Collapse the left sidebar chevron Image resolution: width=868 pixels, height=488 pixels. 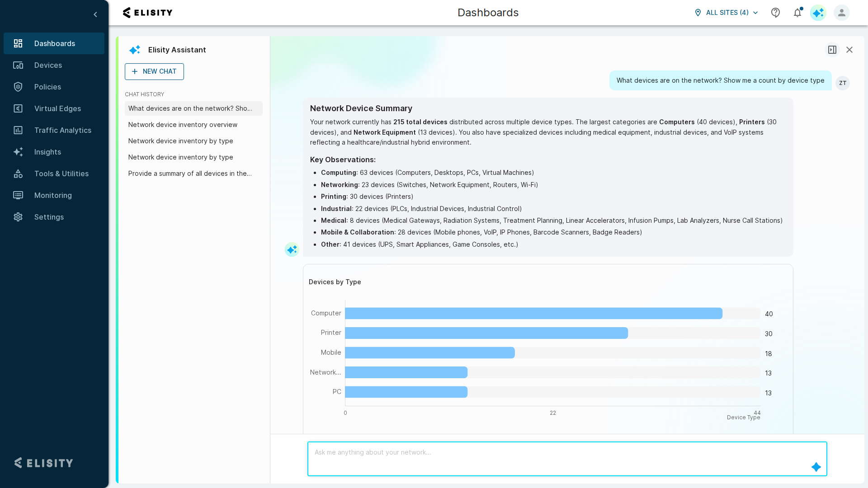click(95, 14)
